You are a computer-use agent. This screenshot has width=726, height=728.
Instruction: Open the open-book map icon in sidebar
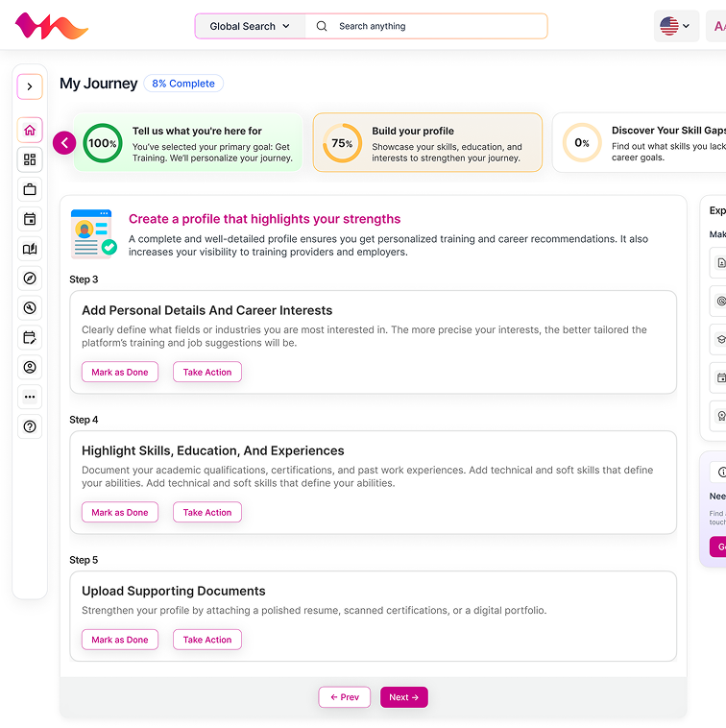(x=30, y=250)
